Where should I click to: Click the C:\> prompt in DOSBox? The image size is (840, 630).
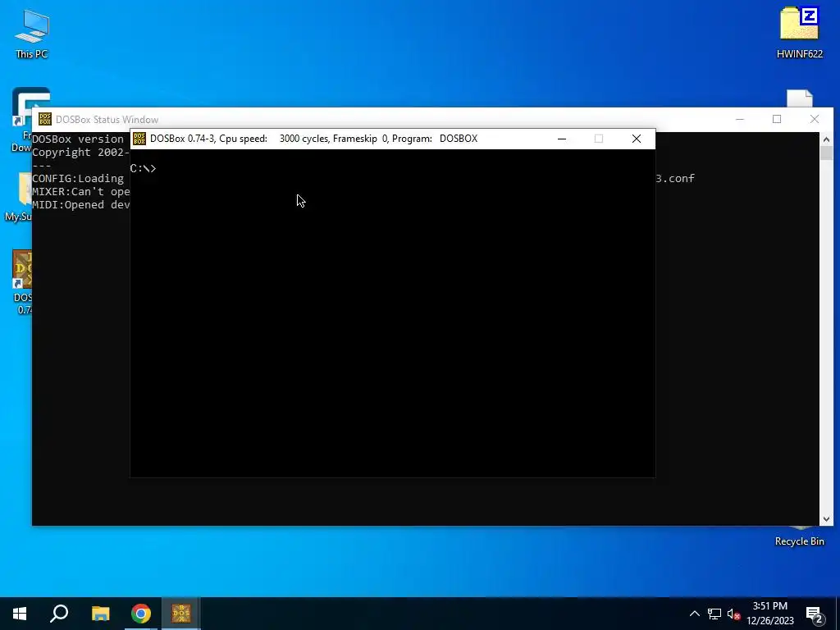[143, 168]
